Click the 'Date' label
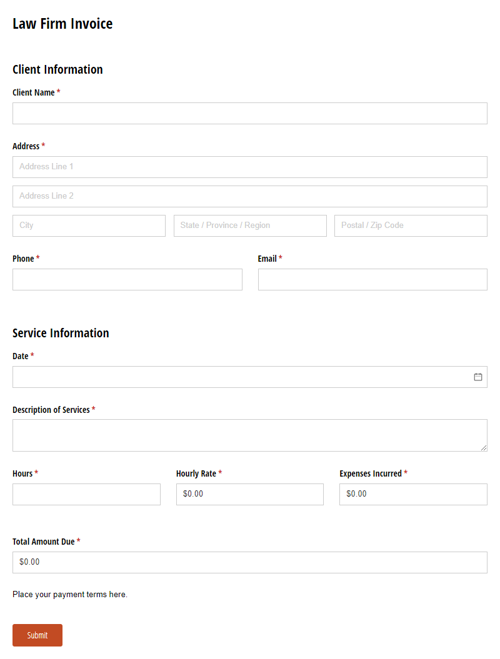500x659 pixels. pyautogui.click(x=21, y=356)
